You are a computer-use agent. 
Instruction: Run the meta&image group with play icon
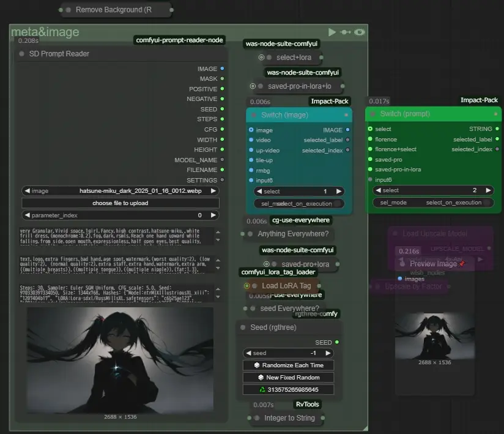click(x=332, y=32)
